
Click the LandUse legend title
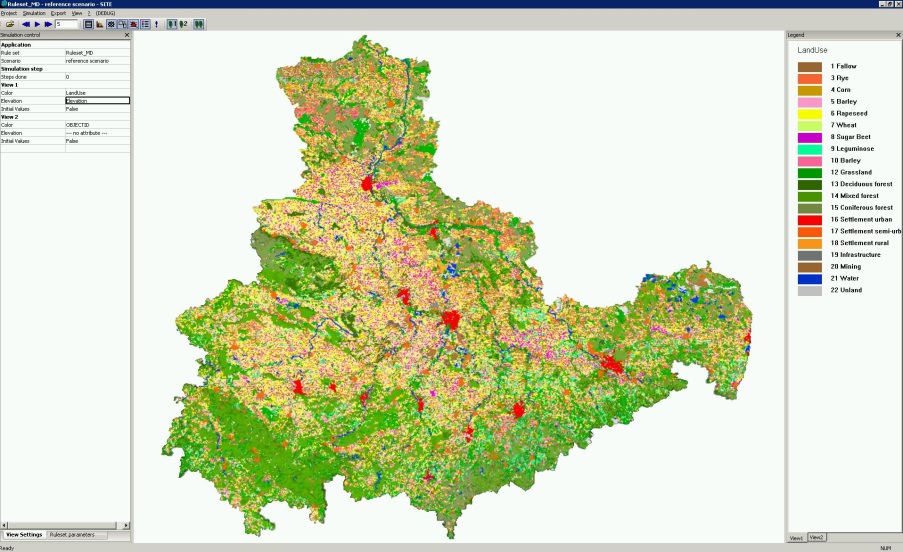point(812,50)
